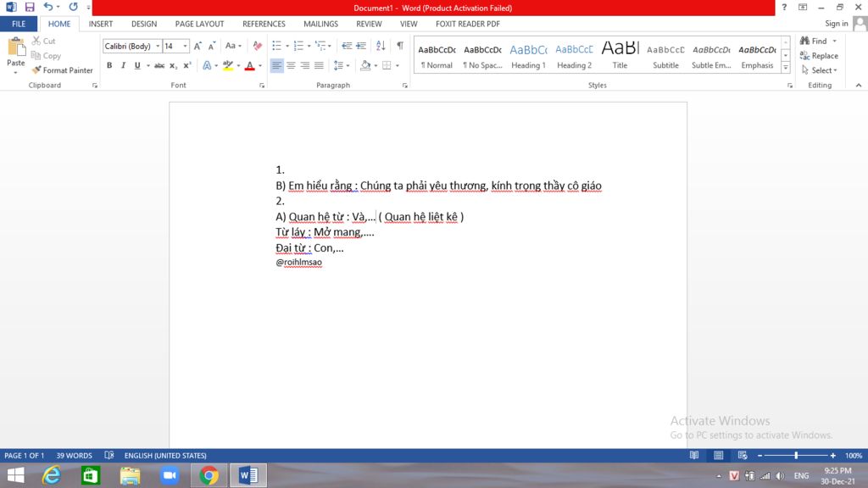868x488 pixels.
Task: Open Borders dropdown arrow
Action: click(398, 66)
